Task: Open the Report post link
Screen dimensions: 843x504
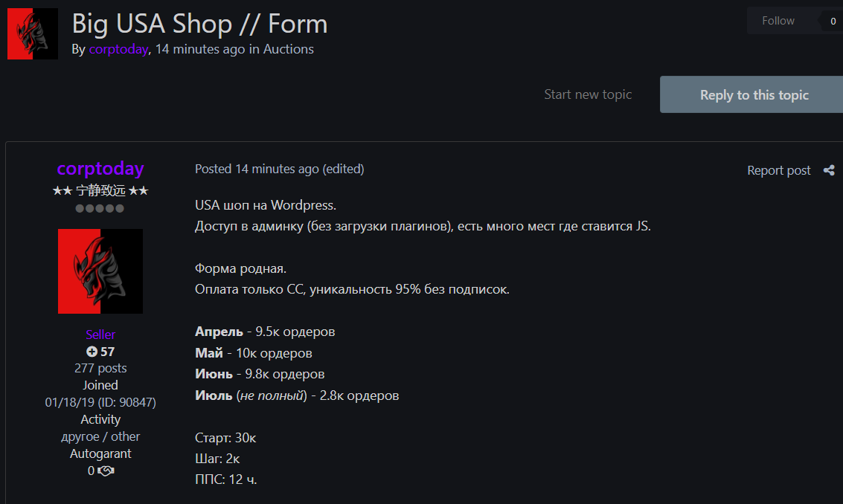Action: point(778,170)
